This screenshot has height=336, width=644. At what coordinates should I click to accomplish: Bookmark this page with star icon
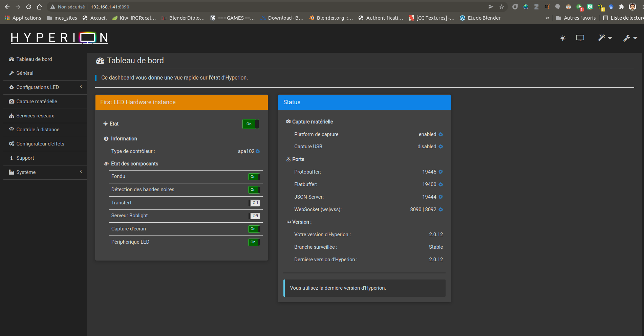coord(501,7)
